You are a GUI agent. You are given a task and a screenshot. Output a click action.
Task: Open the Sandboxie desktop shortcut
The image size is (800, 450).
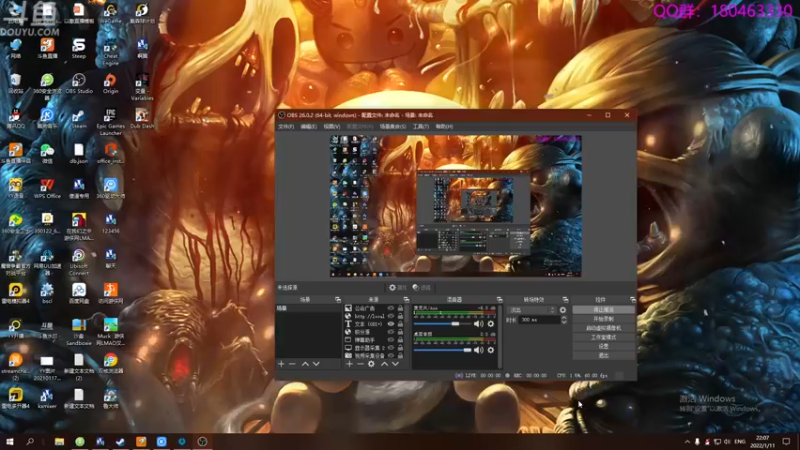click(79, 332)
